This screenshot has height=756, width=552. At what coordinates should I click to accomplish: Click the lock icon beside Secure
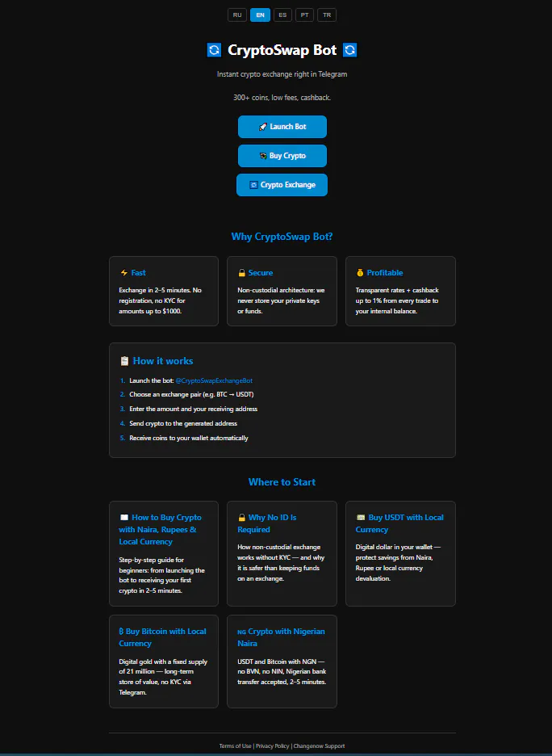point(242,273)
